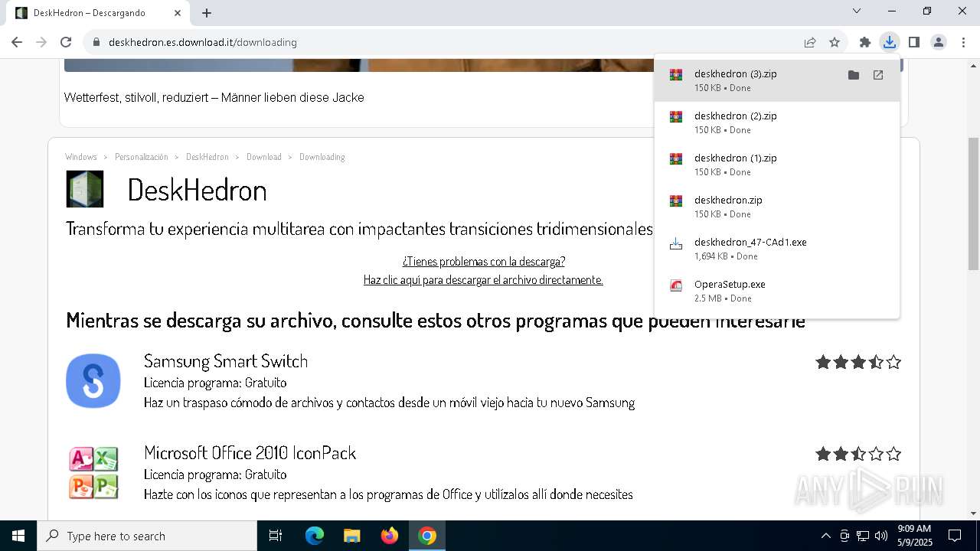
Task: Click the forward navigation arrow
Action: [41, 42]
